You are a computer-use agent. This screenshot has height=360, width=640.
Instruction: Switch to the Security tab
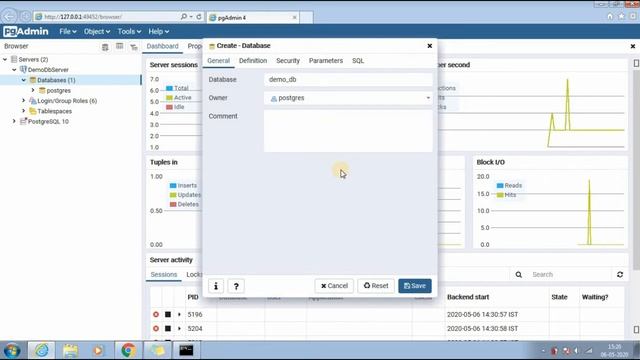(x=288, y=60)
